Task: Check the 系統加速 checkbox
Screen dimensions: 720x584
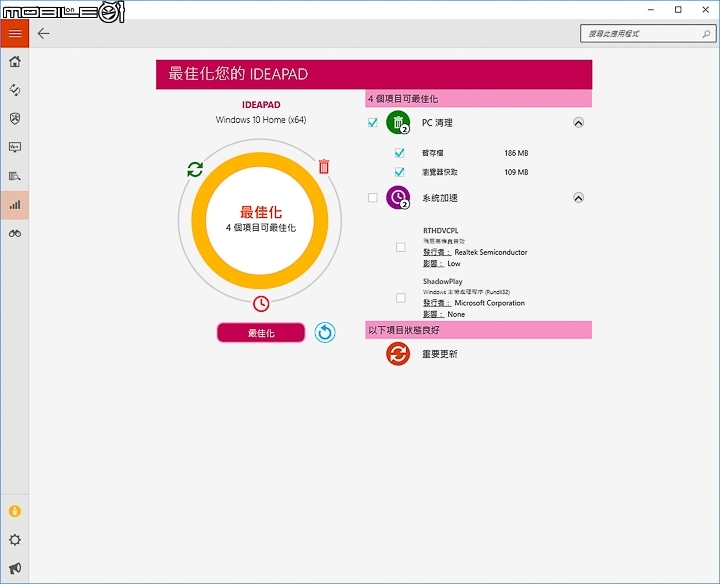Action: [x=373, y=197]
